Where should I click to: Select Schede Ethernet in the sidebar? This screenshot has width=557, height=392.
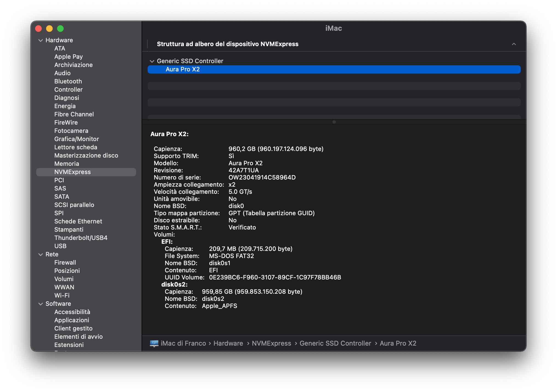[78, 221]
